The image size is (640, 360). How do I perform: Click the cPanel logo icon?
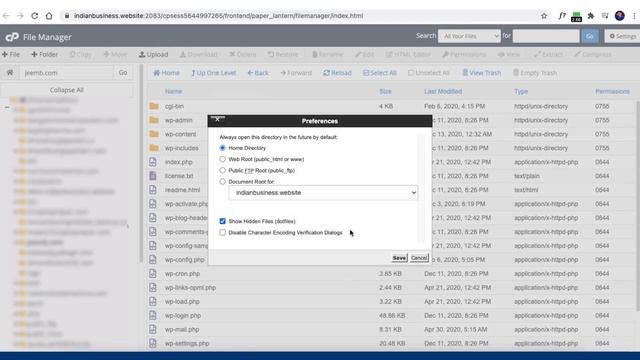(12, 37)
